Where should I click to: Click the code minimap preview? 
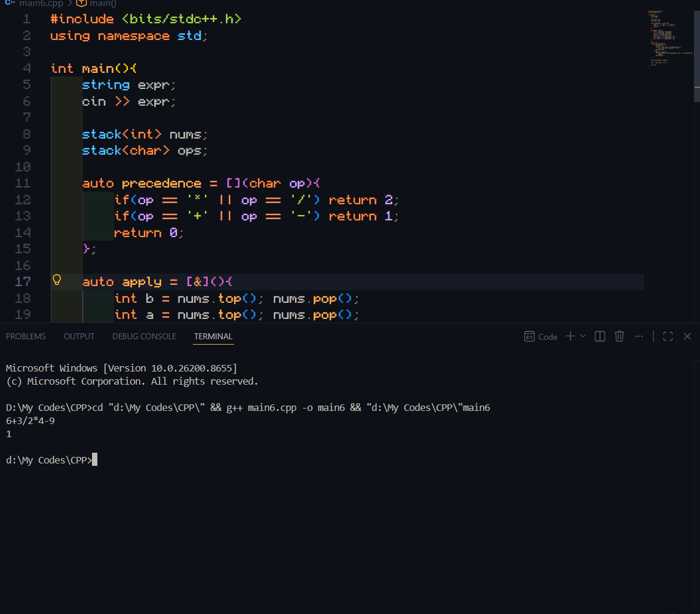click(670, 38)
